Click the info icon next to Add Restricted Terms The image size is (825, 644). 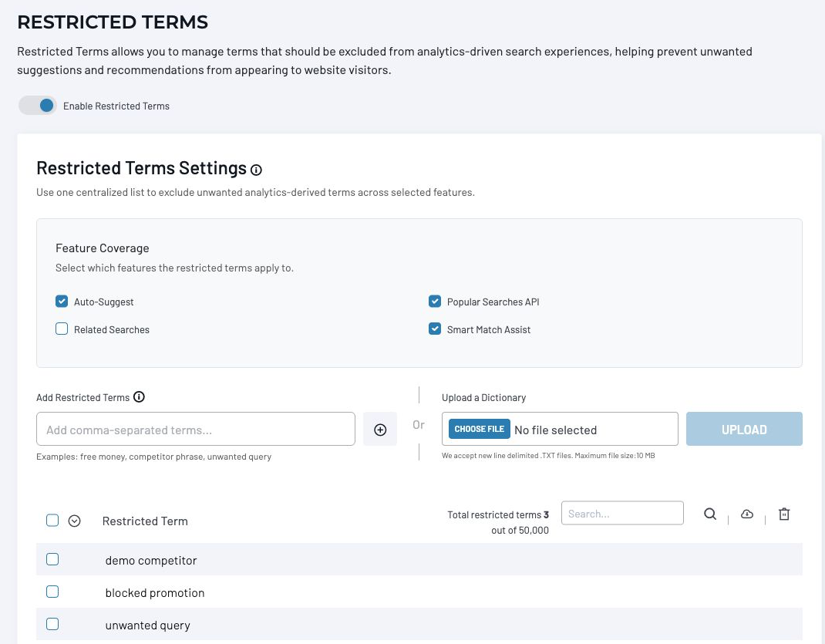coord(139,397)
